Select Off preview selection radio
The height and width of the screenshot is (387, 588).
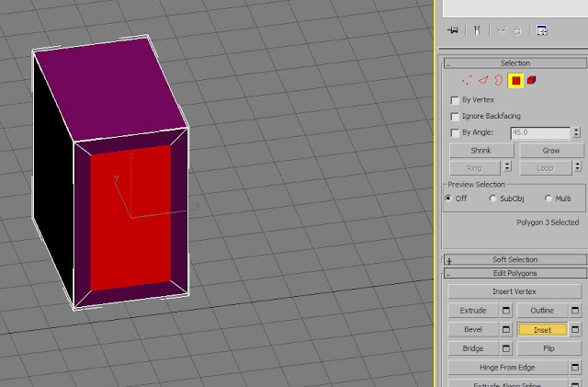click(448, 199)
